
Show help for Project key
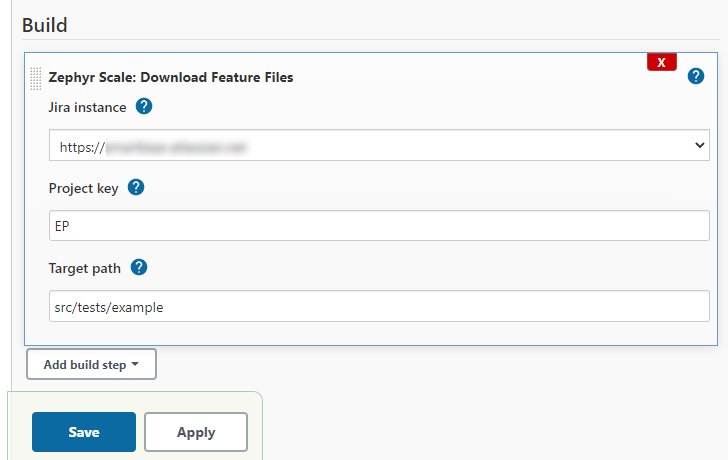point(136,187)
